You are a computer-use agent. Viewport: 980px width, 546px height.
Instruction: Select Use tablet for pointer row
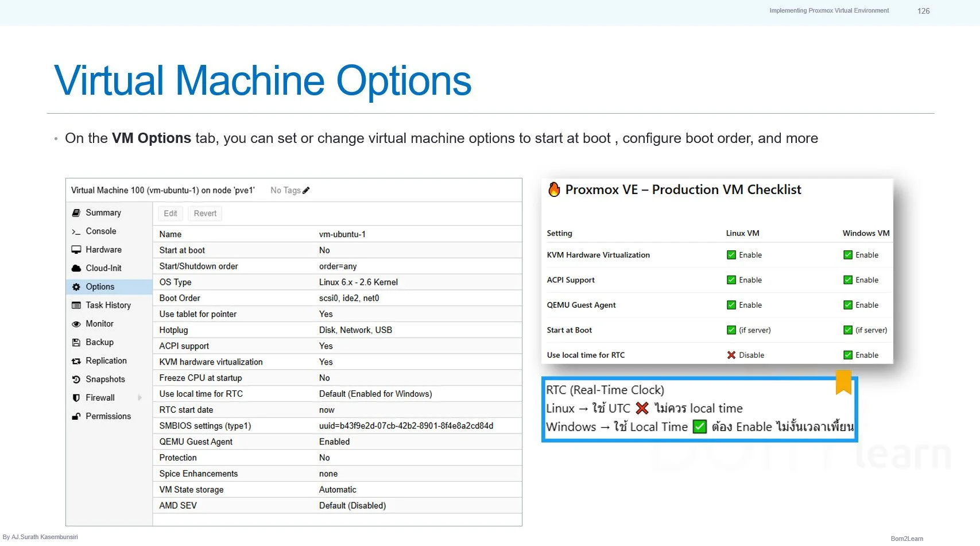pos(338,314)
